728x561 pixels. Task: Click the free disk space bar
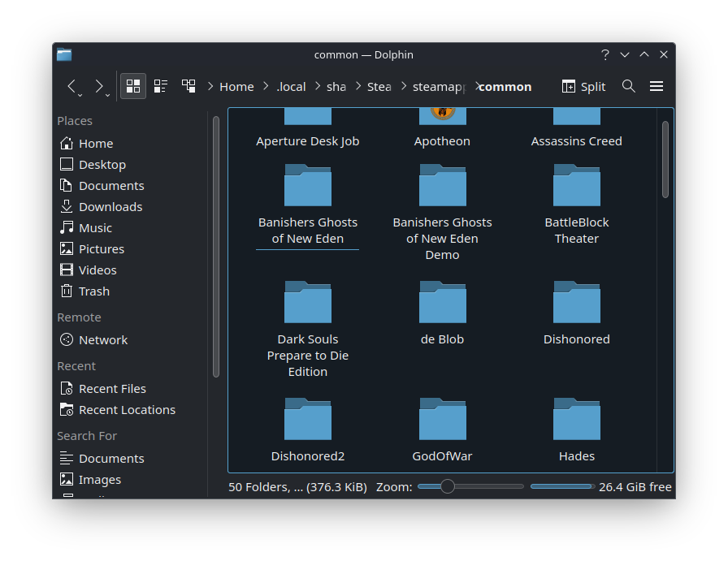coord(562,486)
